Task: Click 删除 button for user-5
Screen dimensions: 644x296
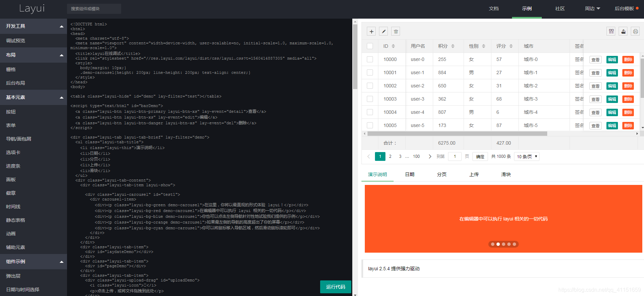Action: click(x=628, y=126)
